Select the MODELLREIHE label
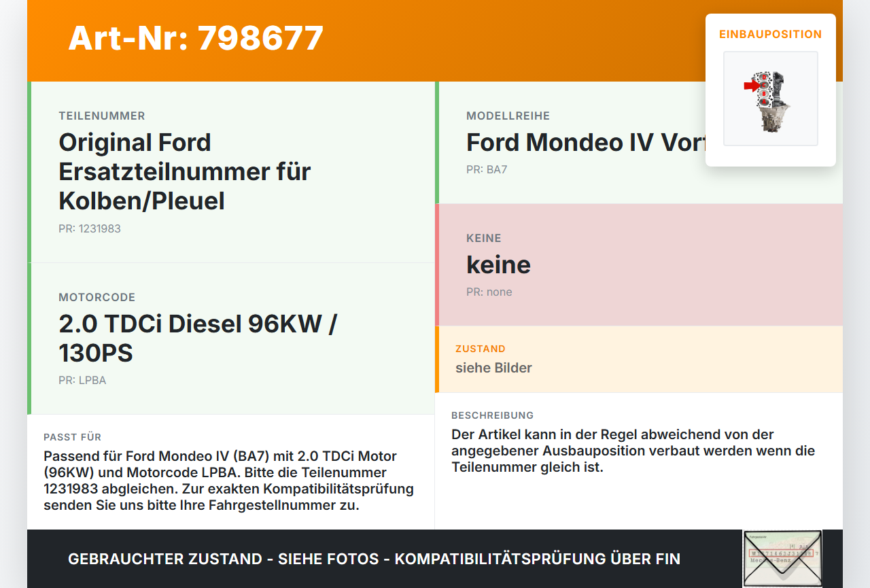Viewport: 870px width, 588px height. click(508, 116)
